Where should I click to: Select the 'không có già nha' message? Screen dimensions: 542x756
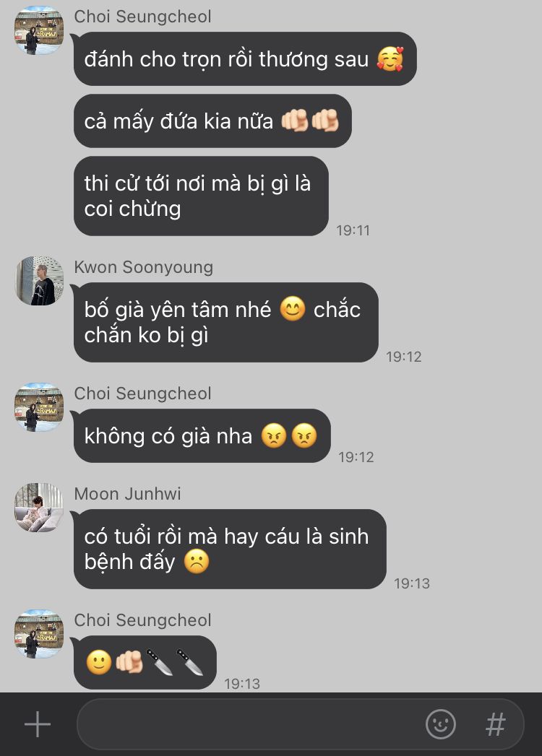click(202, 436)
